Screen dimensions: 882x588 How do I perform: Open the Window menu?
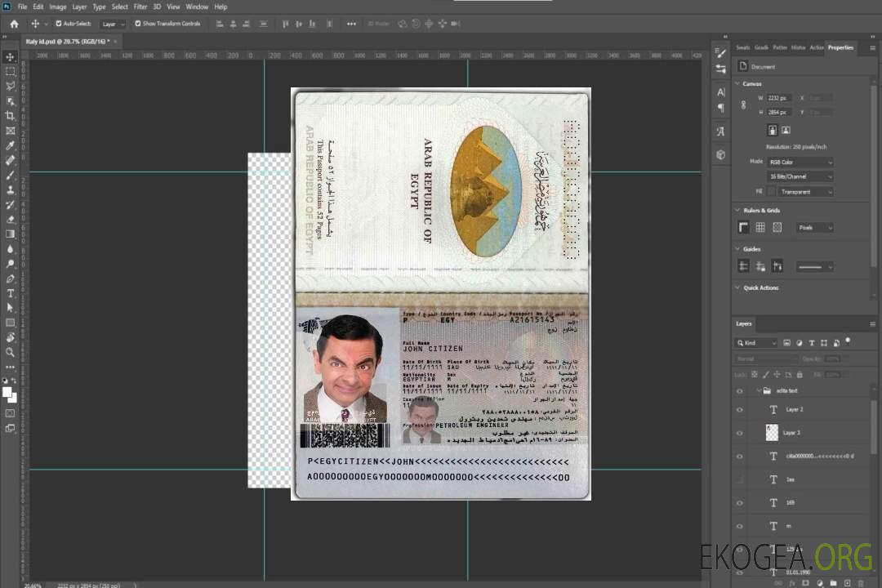(197, 7)
